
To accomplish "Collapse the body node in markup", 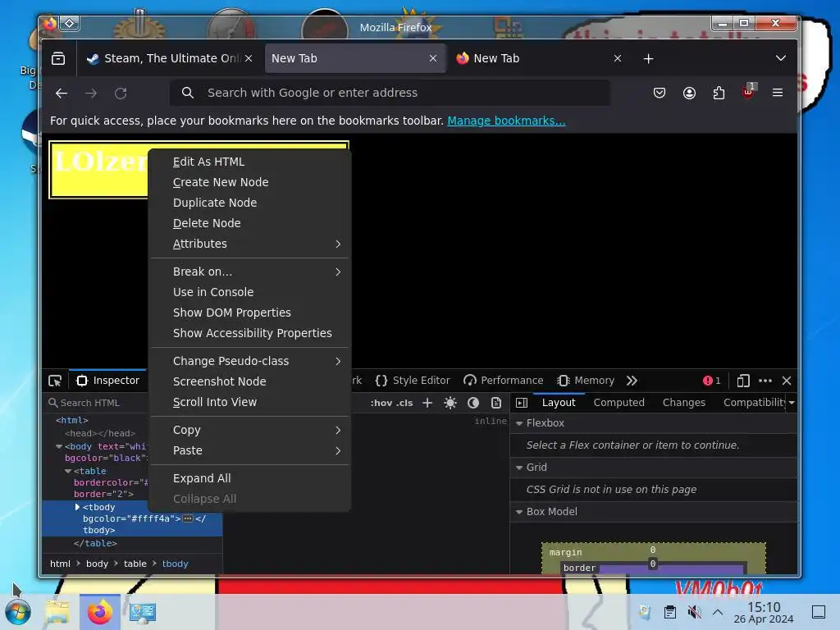I will pyautogui.click(x=59, y=446).
